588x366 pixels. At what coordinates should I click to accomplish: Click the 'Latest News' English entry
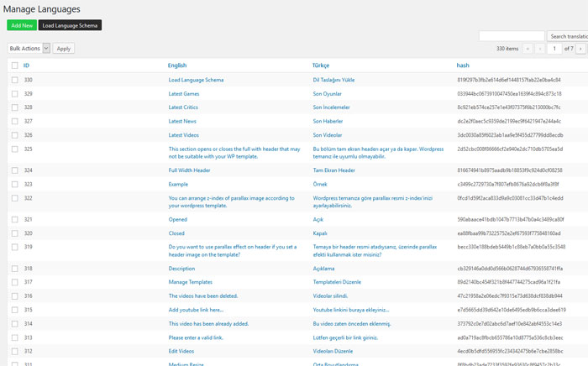tap(182, 121)
